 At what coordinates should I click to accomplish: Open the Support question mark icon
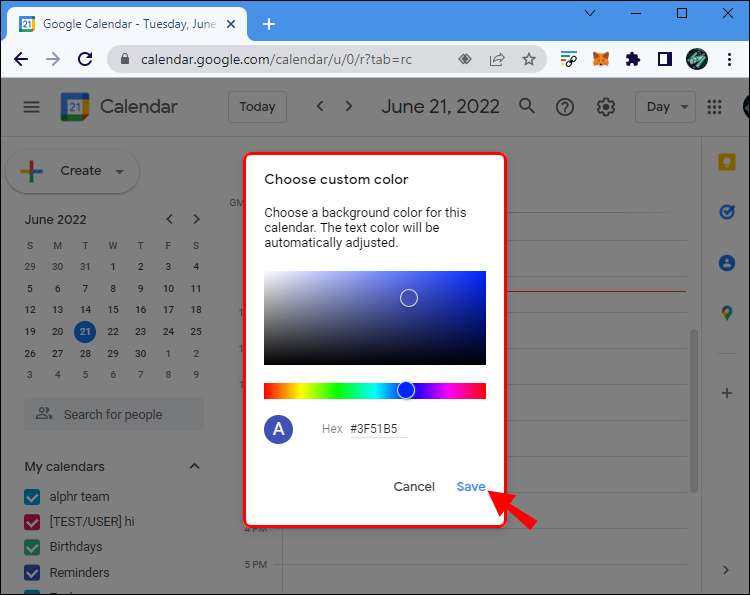[565, 107]
